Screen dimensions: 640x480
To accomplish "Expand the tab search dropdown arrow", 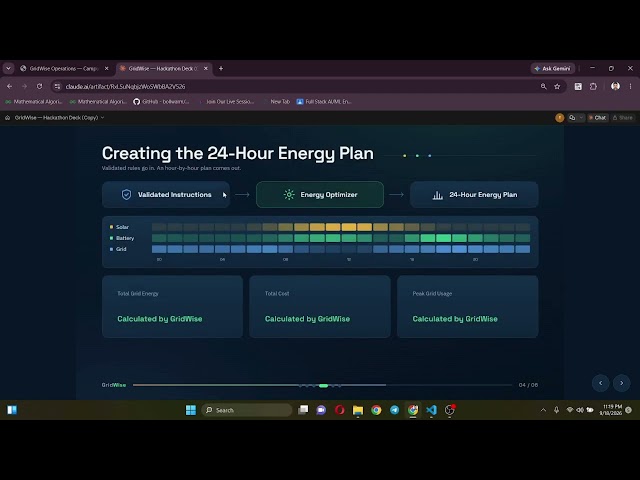I will point(8,69).
